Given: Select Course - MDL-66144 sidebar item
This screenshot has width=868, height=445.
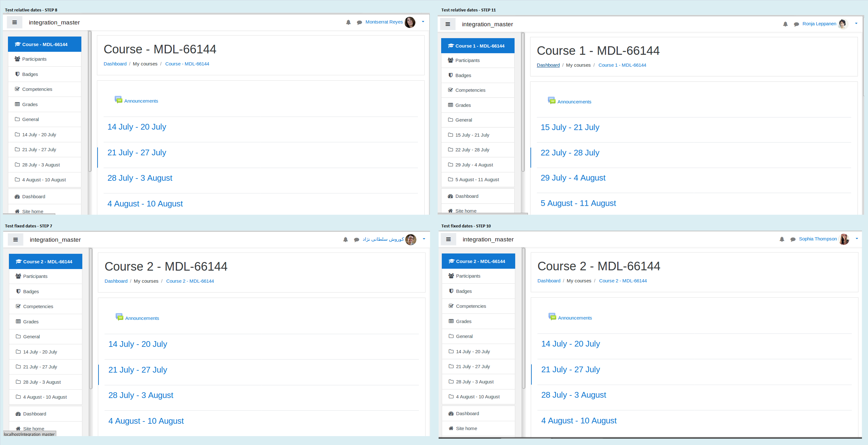Looking at the screenshot, I should pos(44,44).
